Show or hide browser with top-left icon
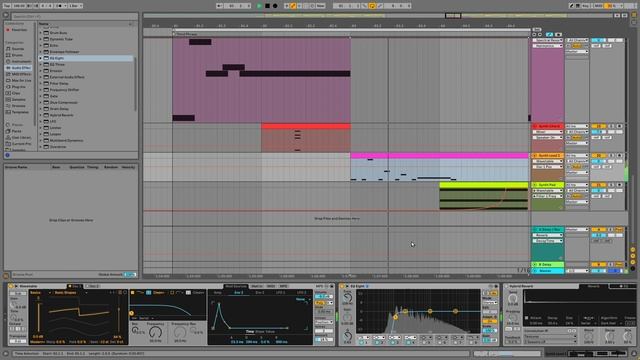Screen dimensions: 640x360 point(6,16)
